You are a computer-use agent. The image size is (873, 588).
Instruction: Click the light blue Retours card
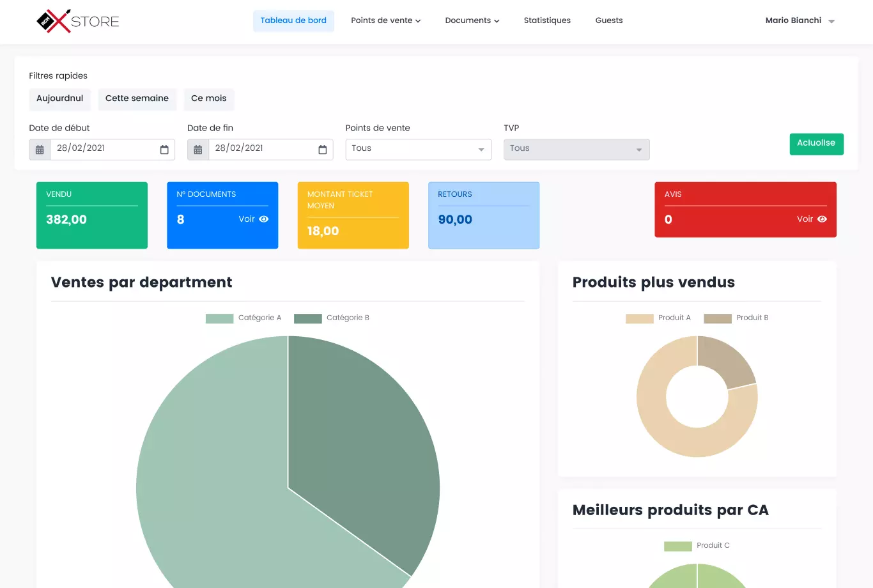click(484, 215)
